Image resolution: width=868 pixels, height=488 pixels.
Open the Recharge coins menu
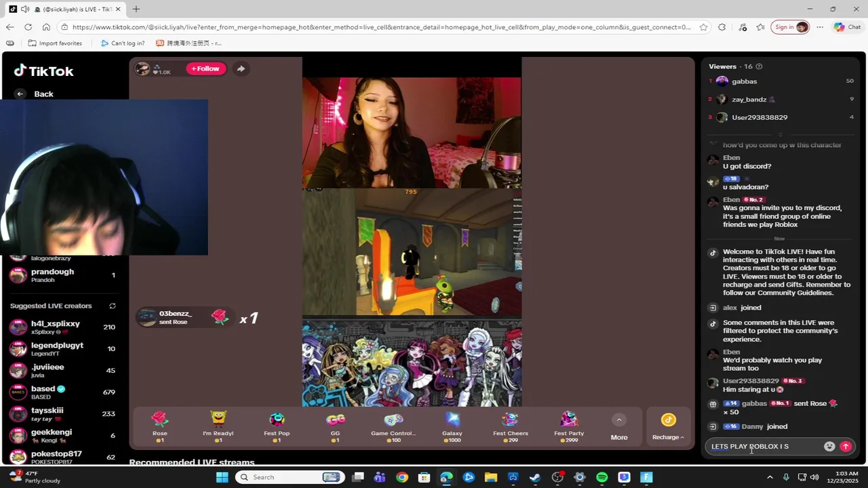click(668, 428)
